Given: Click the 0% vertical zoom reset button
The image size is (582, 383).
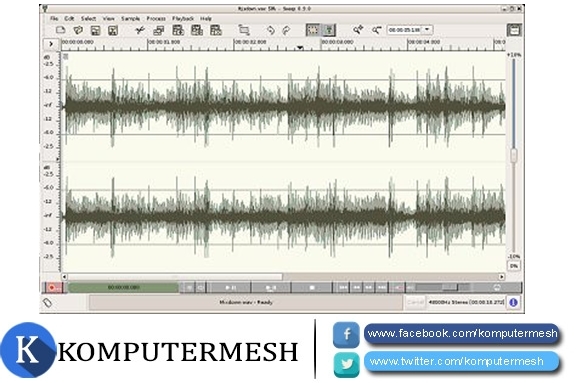Looking at the screenshot, I should pyautogui.click(x=514, y=266).
